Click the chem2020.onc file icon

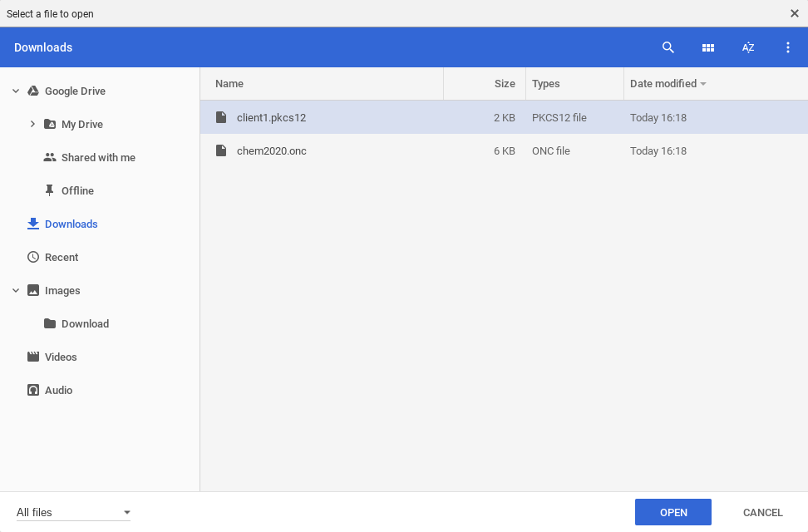[221, 150]
